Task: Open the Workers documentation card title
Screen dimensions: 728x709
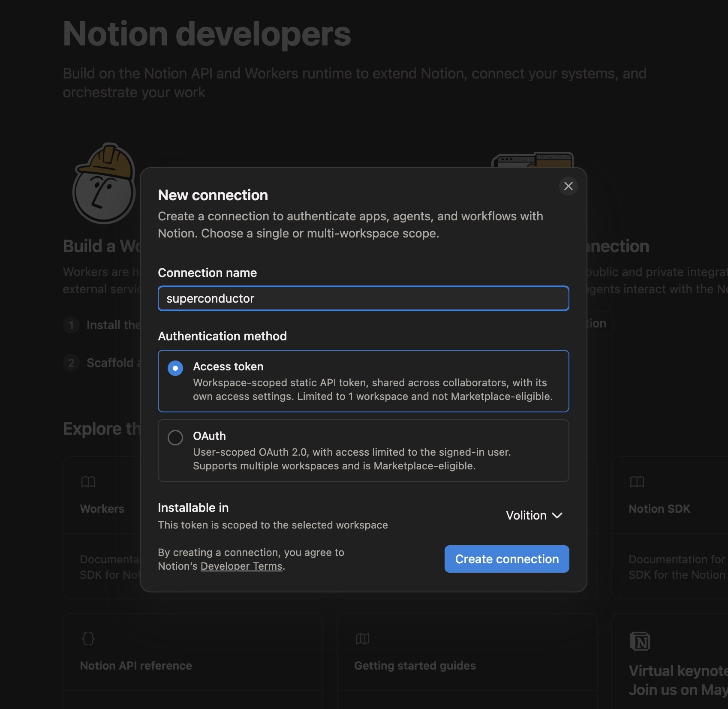Action: coord(102,509)
